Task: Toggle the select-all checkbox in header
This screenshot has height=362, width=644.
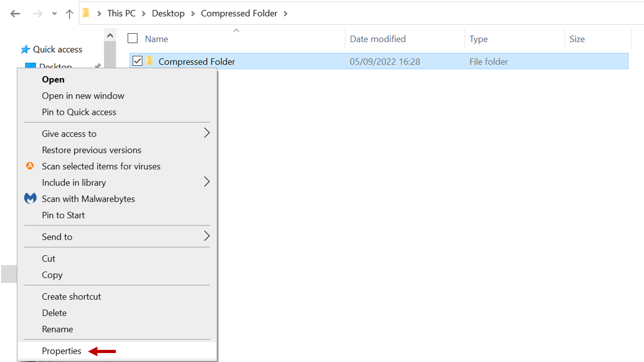Action: click(133, 38)
